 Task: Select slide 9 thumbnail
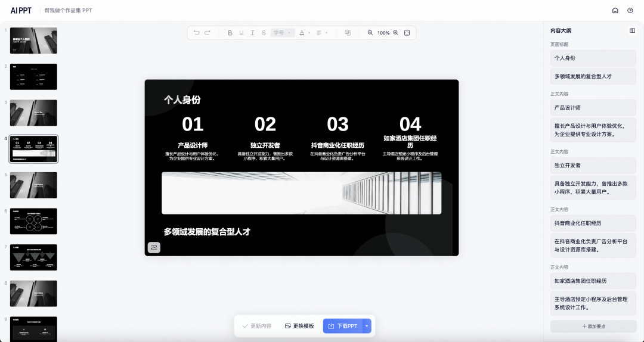(33, 329)
